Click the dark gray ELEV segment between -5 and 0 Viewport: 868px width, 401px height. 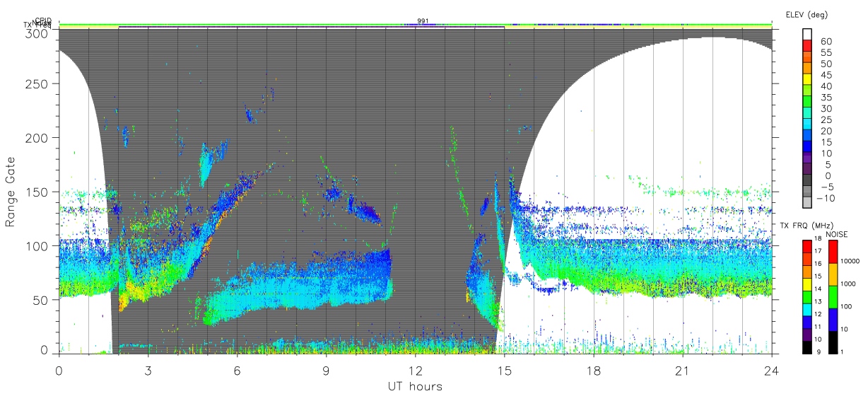[807, 181]
